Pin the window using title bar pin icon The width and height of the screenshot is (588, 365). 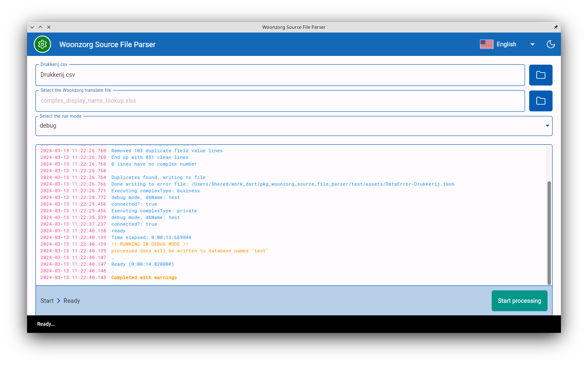click(555, 27)
